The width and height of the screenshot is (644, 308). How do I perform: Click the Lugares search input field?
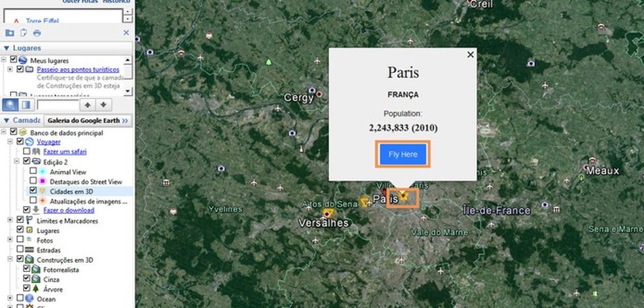click(58, 105)
